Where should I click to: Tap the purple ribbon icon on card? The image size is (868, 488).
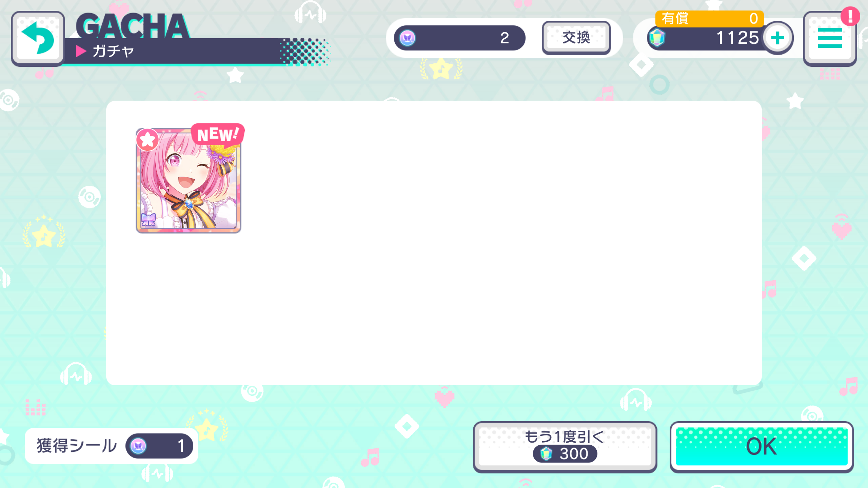(148, 220)
